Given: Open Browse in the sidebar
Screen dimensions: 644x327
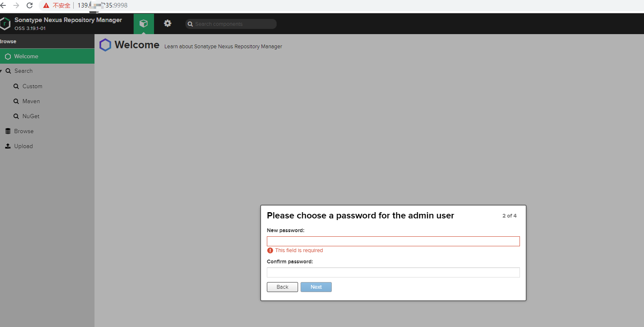Looking at the screenshot, I should tap(24, 131).
